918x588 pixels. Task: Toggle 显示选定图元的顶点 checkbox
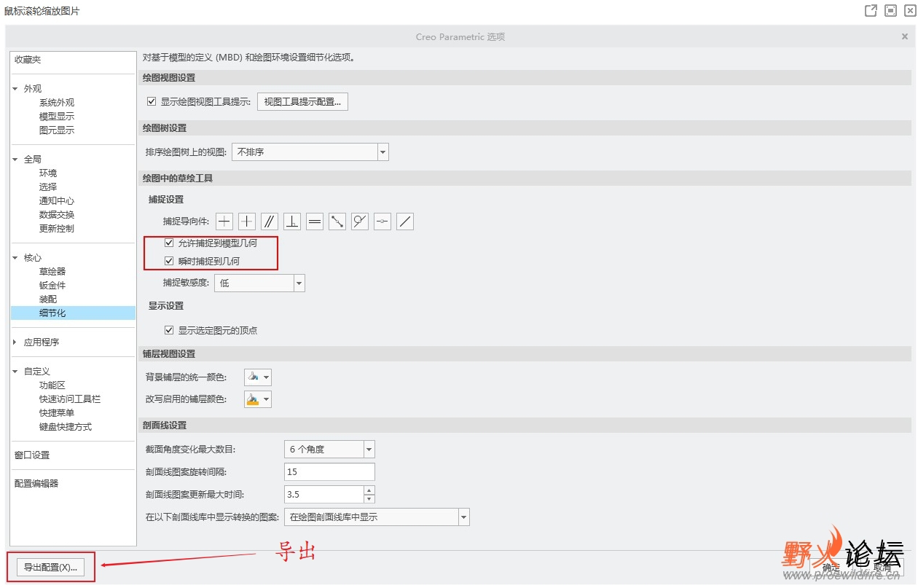(x=169, y=330)
